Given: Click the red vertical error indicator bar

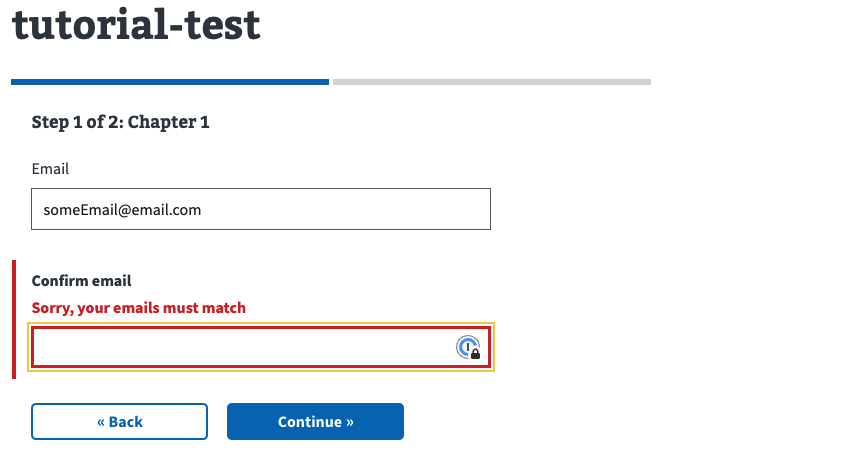Looking at the screenshot, I should (14, 320).
